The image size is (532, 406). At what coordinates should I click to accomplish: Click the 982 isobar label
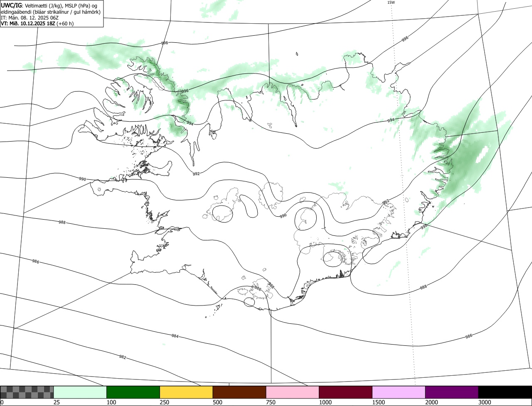coord(123,357)
